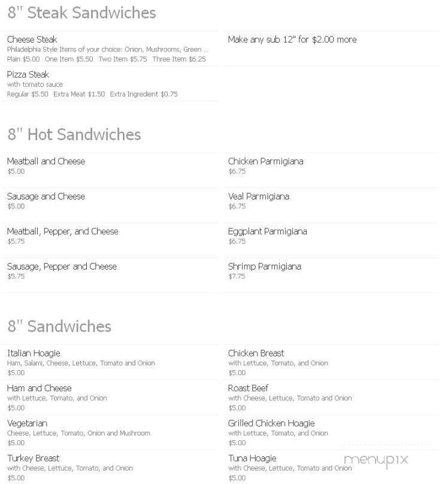Choose Chicken Parmigiana item
The height and width of the screenshot is (484, 448).
tap(266, 161)
